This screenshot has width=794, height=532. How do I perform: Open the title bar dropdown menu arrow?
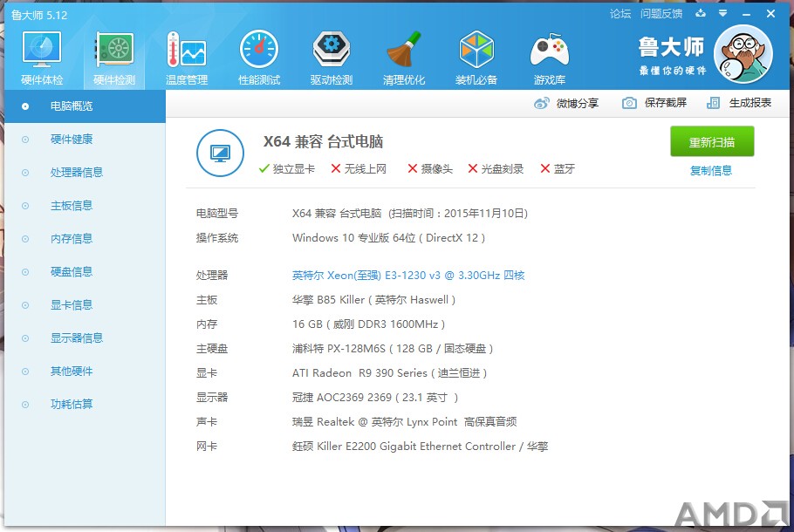coord(723,13)
